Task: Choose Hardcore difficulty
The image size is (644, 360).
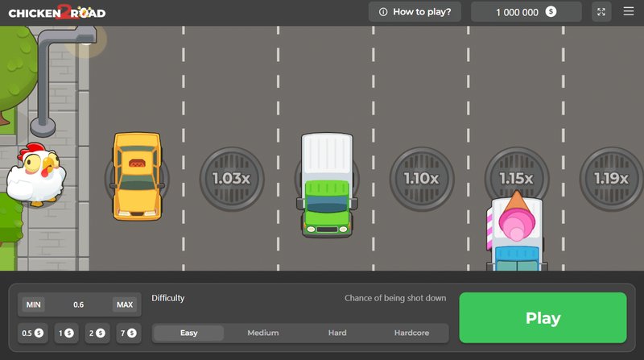Action: coord(411,333)
